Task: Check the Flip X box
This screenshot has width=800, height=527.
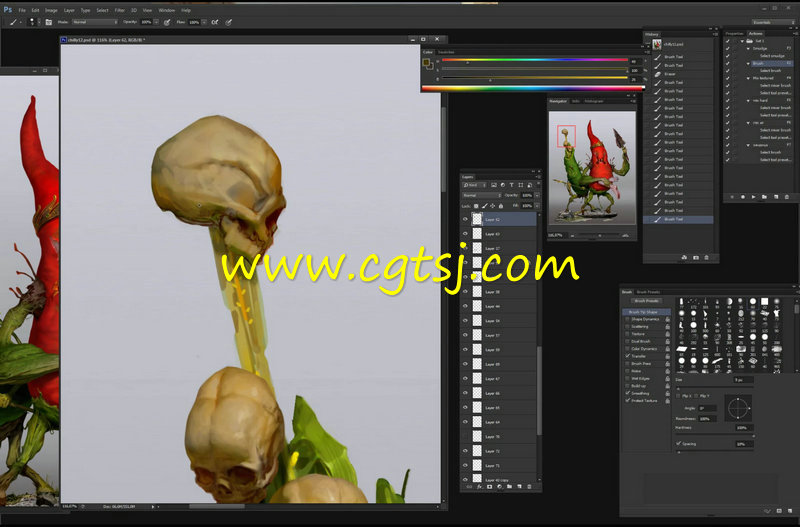Action: (x=679, y=396)
